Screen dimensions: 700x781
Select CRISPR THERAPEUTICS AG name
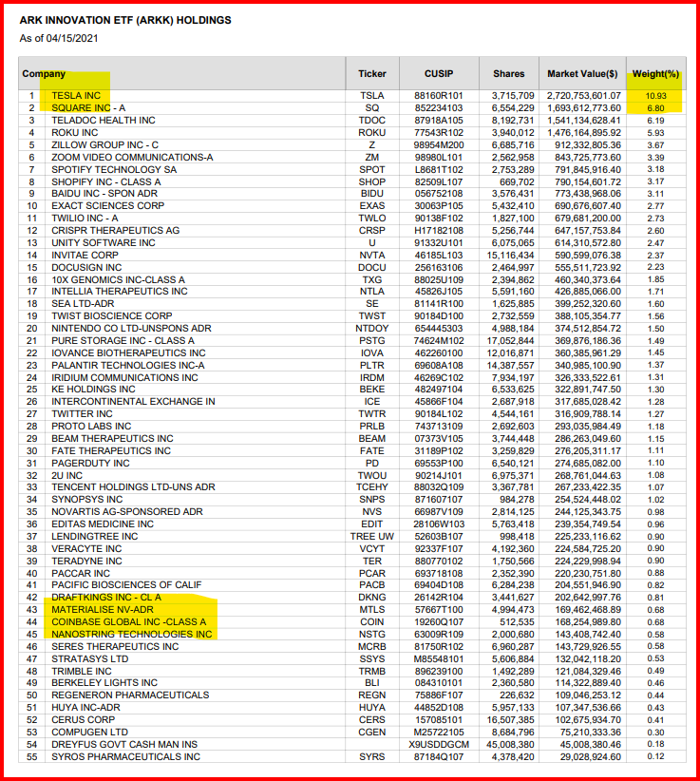[x=116, y=231]
